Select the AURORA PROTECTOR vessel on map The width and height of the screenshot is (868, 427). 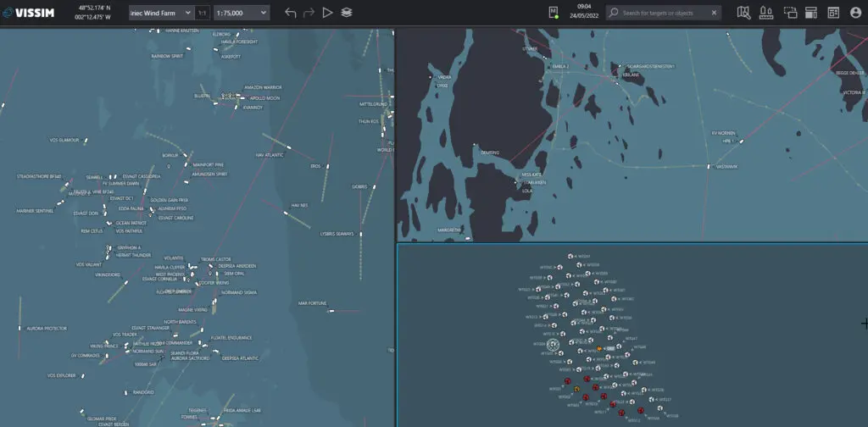46,329
